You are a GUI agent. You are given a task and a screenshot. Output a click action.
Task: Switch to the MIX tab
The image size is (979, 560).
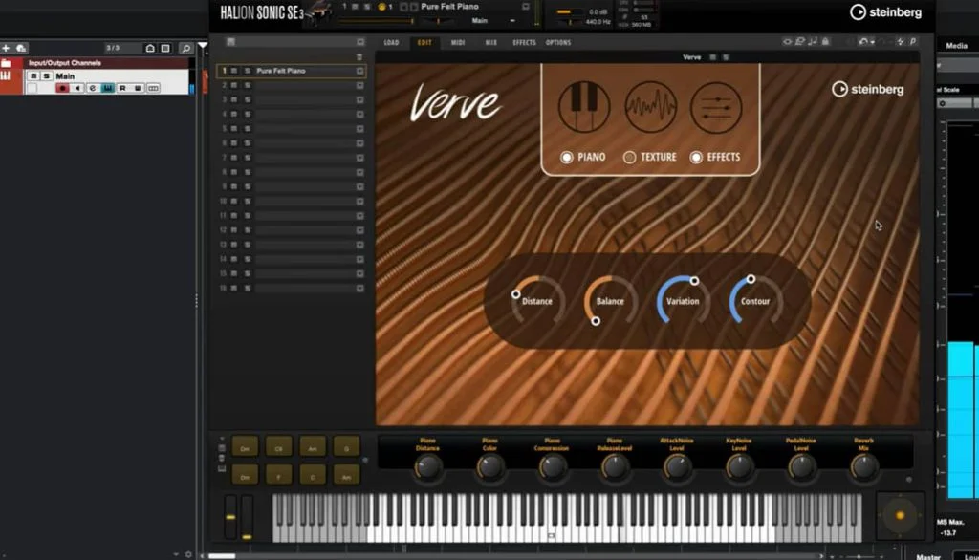(491, 42)
